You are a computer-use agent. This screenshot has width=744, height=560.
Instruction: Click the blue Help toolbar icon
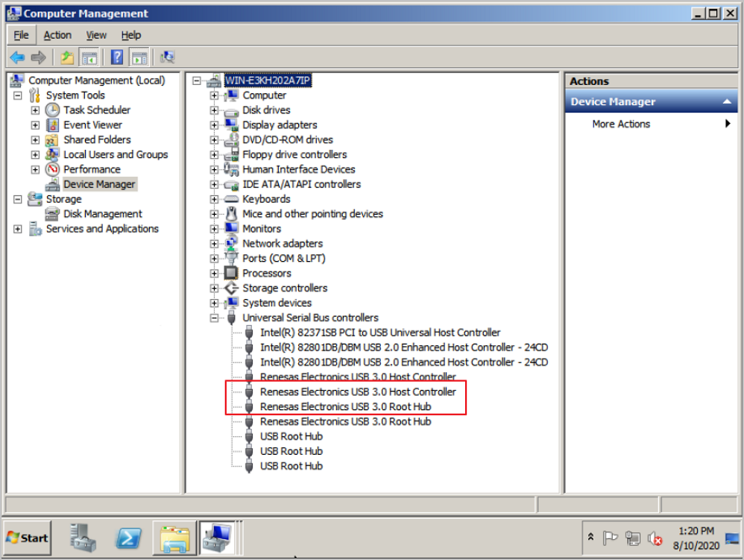(117, 57)
